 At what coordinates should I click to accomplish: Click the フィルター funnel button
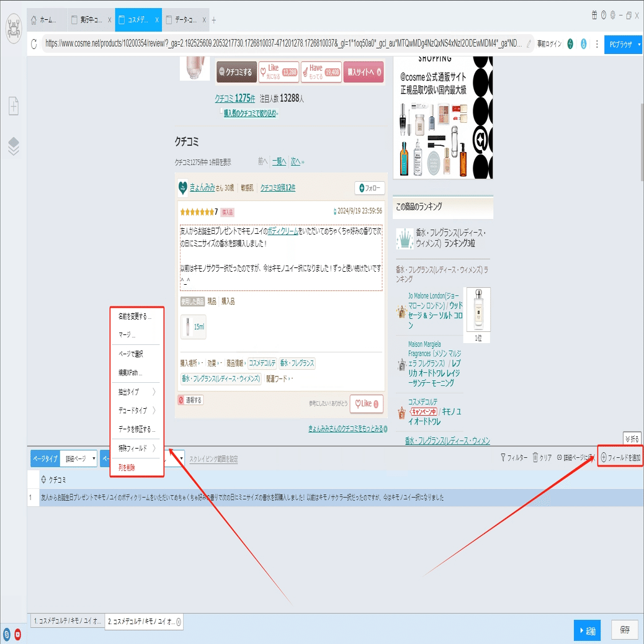pos(514,457)
